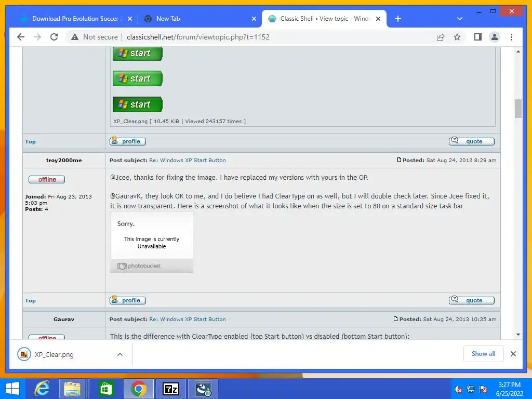Open profile button below XP_Clear.png attachment
Viewport: 532px width, 399px height.
pos(128,141)
